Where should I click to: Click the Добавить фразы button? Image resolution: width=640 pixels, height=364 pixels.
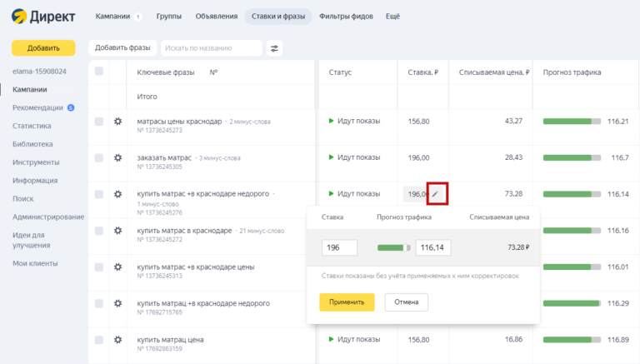[x=122, y=47]
